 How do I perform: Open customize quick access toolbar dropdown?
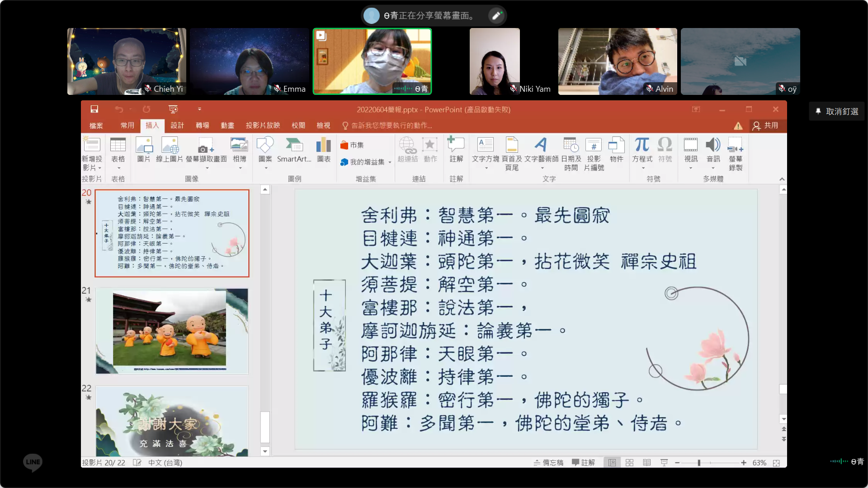coord(199,109)
